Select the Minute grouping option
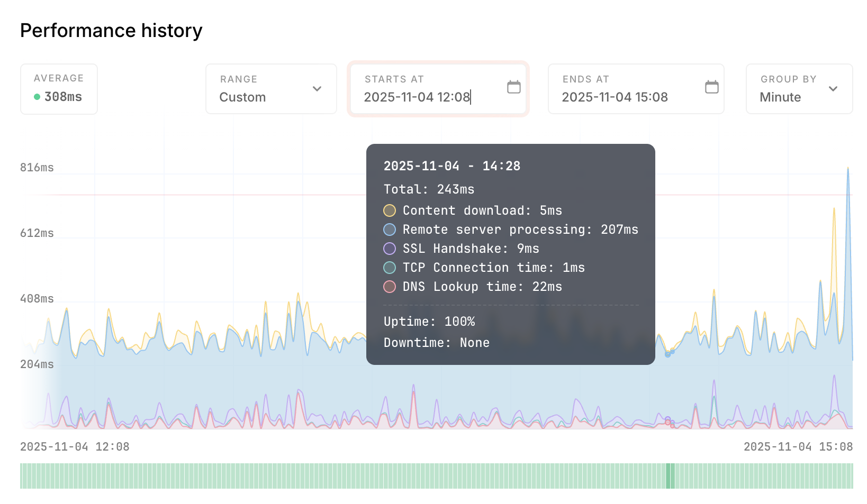Viewport: 867px width, 504px height. pyautogui.click(x=780, y=97)
